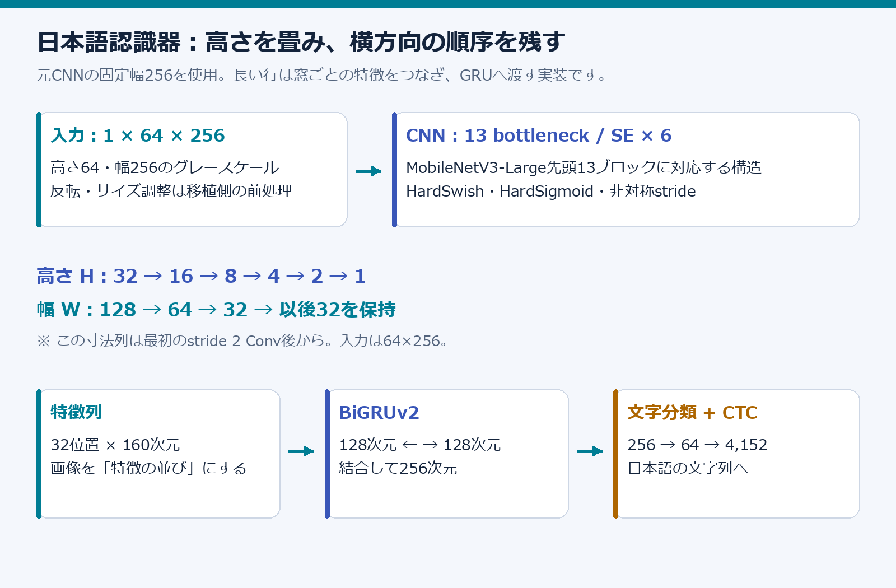Click the 高さ H:32 → 16 → 8 sequence line
Image resolution: width=896 pixels, height=588 pixels.
coord(201,276)
